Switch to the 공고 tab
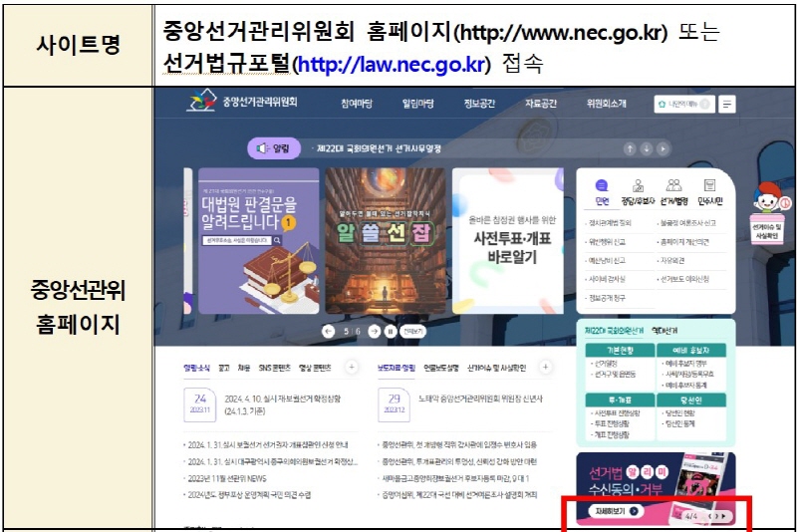The height and width of the screenshot is (532, 797). (224, 368)
